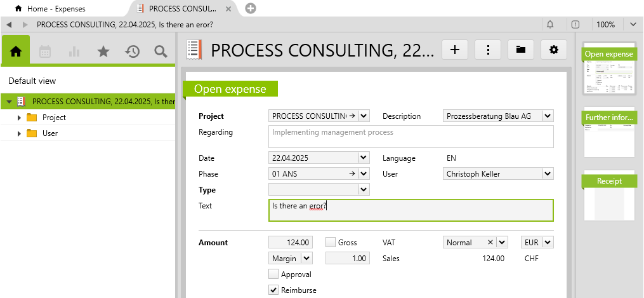This screenshot has height=298, width=644.
Task: Open settings with the gear icon
Action: click(x=554, y=50)
